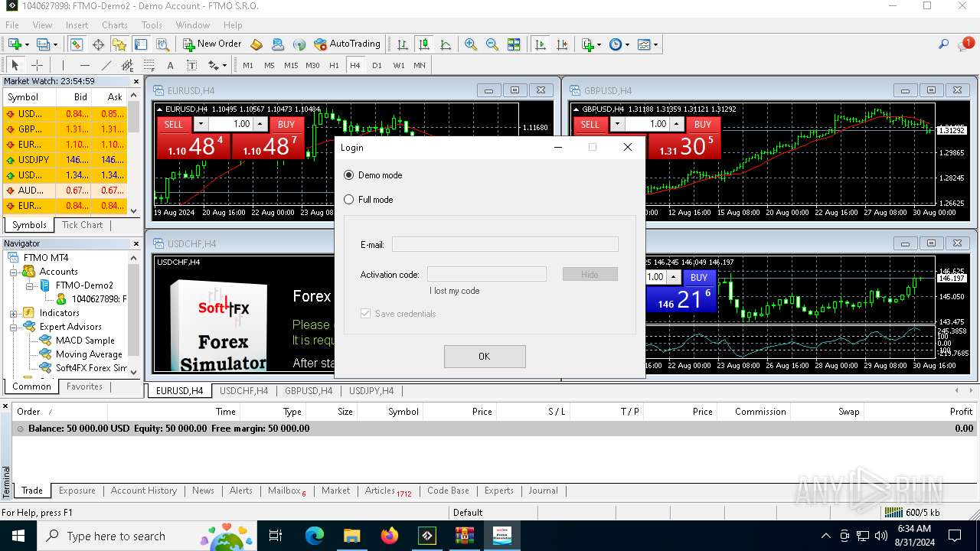Click the Activation code input field
This screenshot has height=551, width=980.
coord(487,274)
